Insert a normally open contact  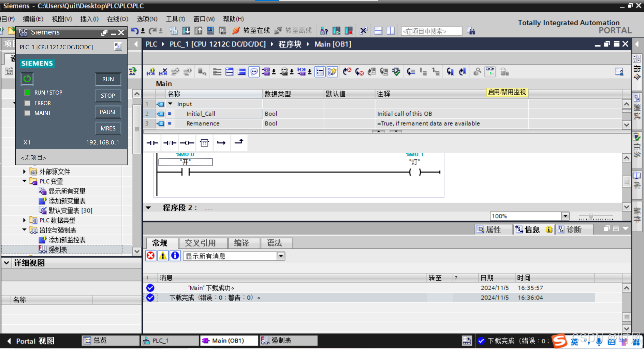152,143
